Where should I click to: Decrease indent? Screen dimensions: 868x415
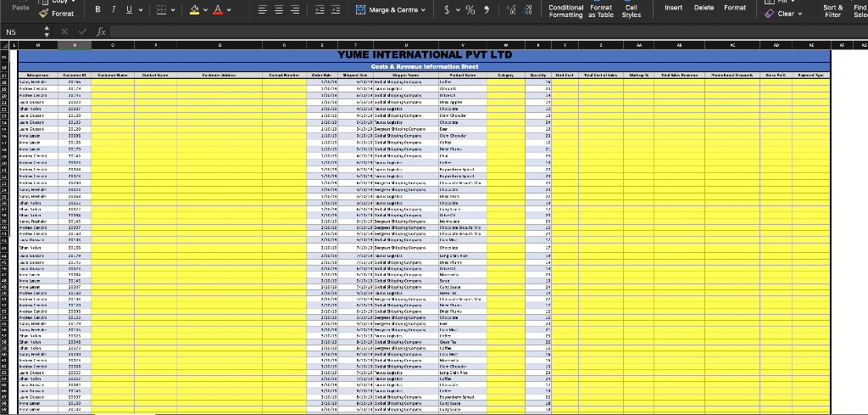click(x=320, y=9)
